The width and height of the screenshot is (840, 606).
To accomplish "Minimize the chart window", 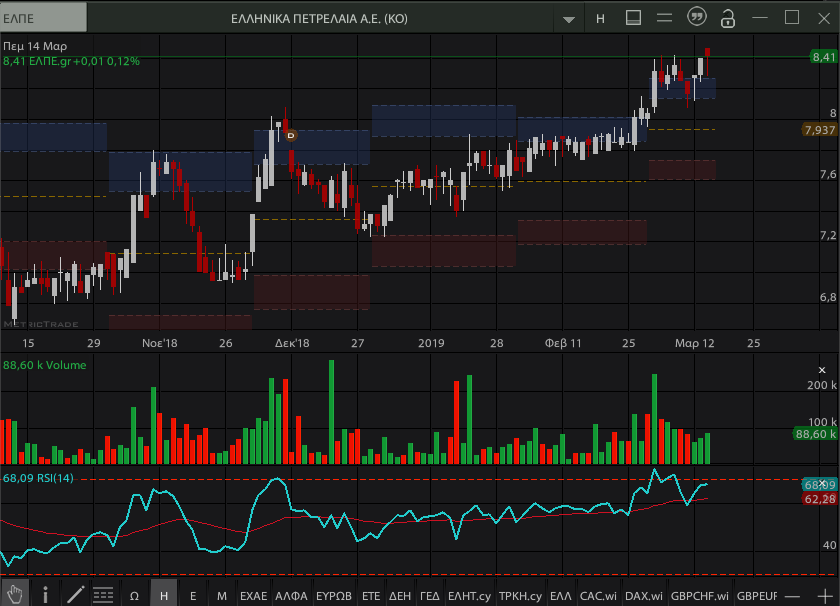I will [760, 18].
